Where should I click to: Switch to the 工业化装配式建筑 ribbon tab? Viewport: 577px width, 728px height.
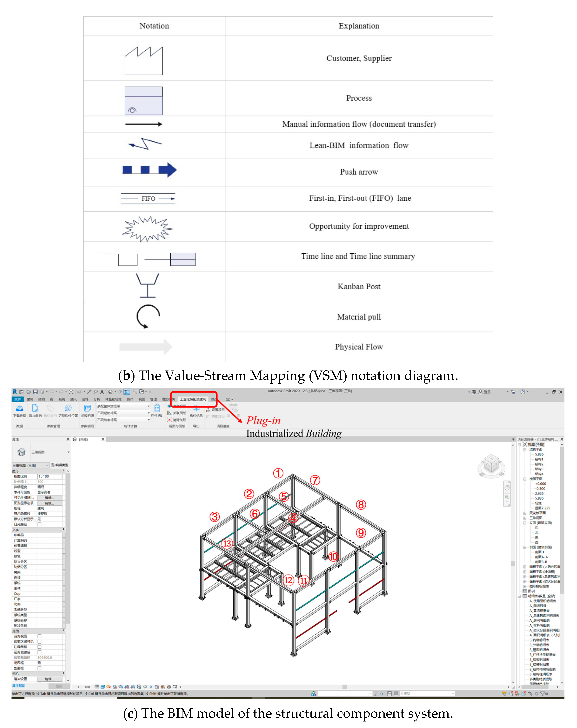point(193,399)
